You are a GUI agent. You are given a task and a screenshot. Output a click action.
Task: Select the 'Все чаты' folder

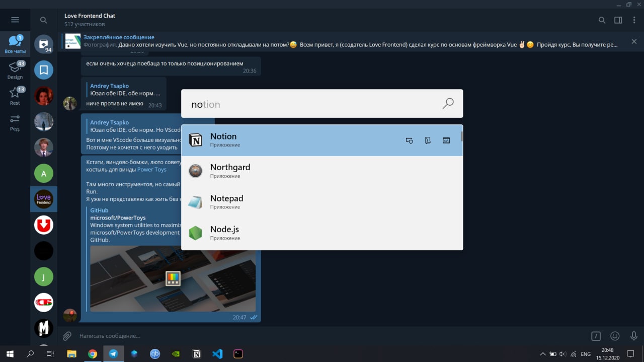click(15, 44)
